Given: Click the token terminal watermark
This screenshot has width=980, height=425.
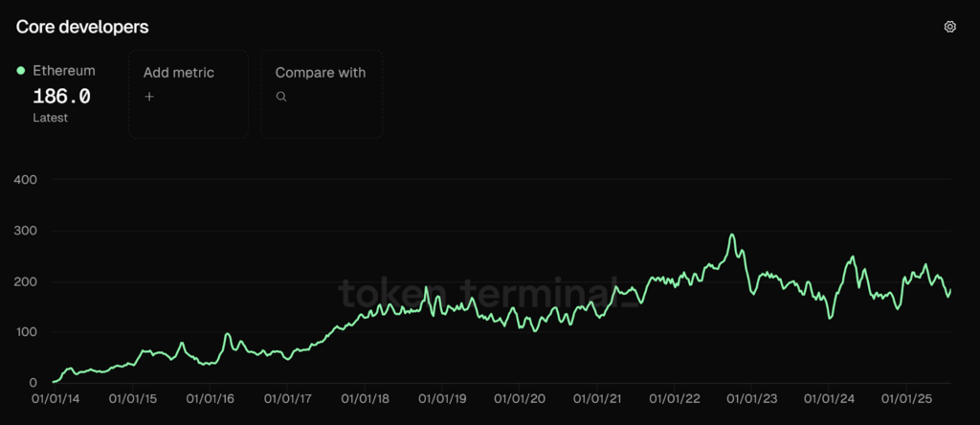Looking at the screenshot, I should pyautogui.click(x=489, y=291).
